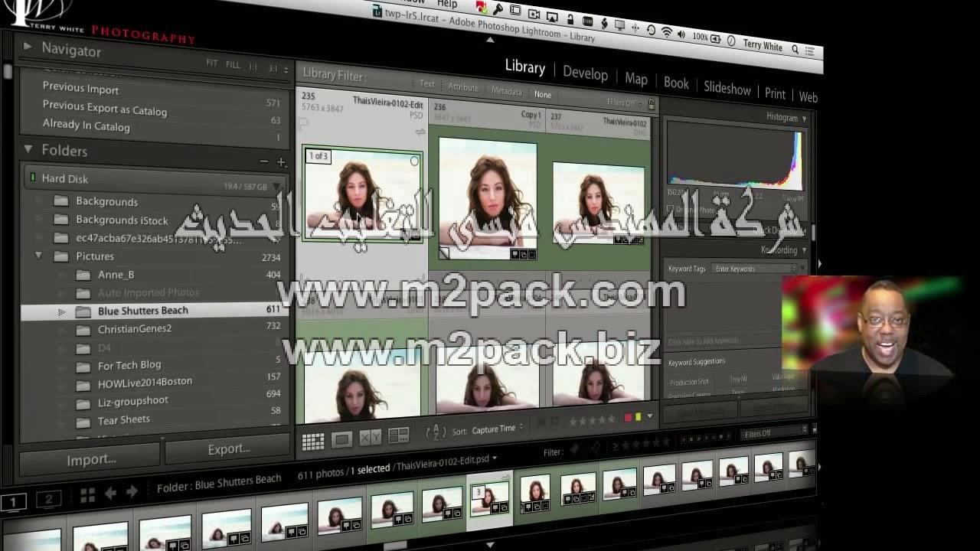
Task: Click Backgrounds folder icon
Action: (61, 201)
